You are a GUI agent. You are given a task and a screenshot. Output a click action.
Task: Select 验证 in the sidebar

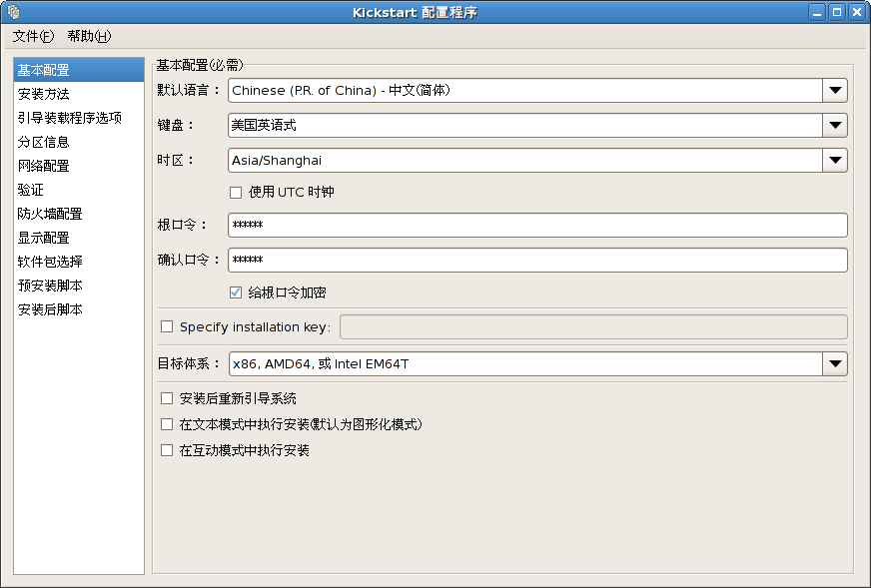point(79,190)
